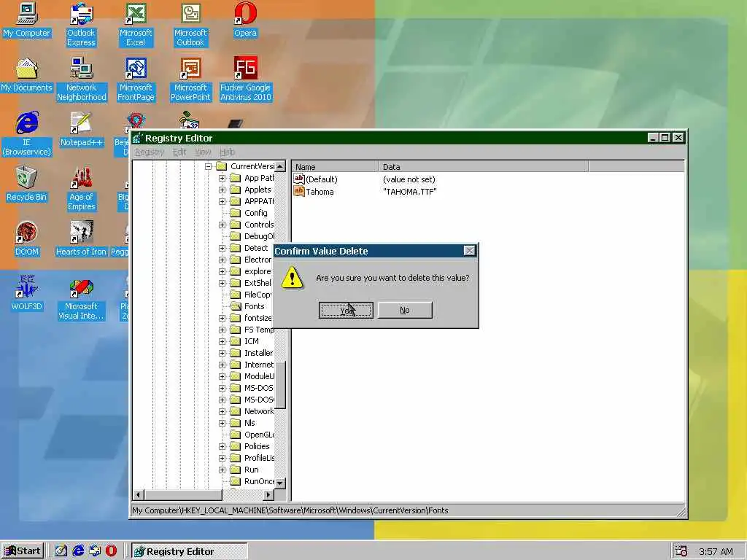Open the View menu in Registry Editor

(203, 152)
